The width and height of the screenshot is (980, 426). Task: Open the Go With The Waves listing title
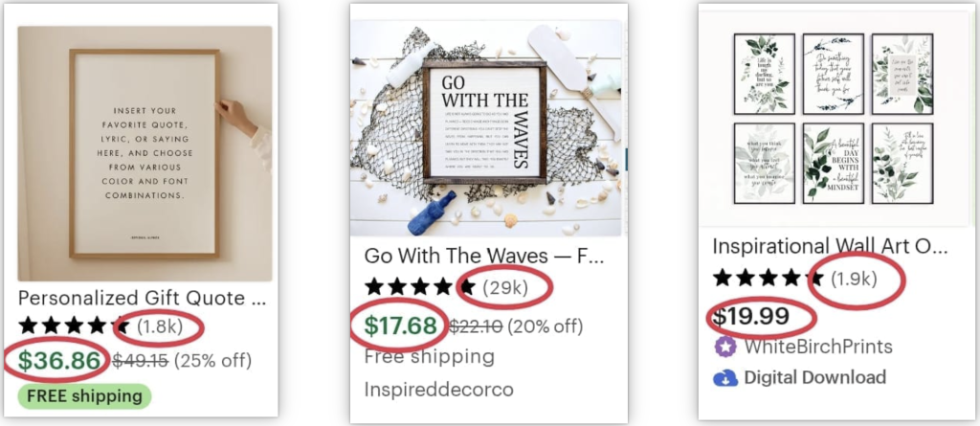484,256
